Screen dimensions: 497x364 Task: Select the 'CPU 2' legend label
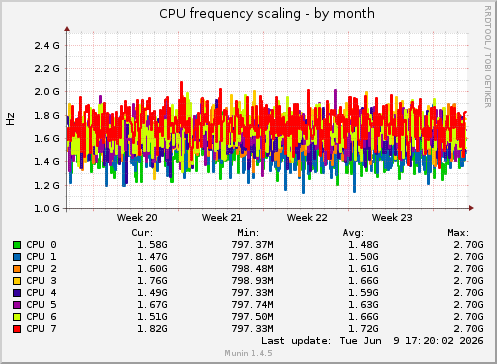click(41, 269)
